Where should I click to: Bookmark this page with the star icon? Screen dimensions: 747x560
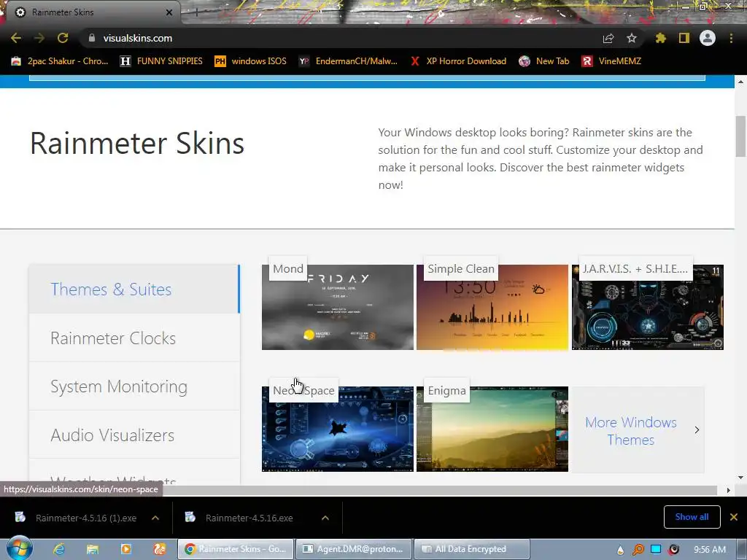[631, 38]
